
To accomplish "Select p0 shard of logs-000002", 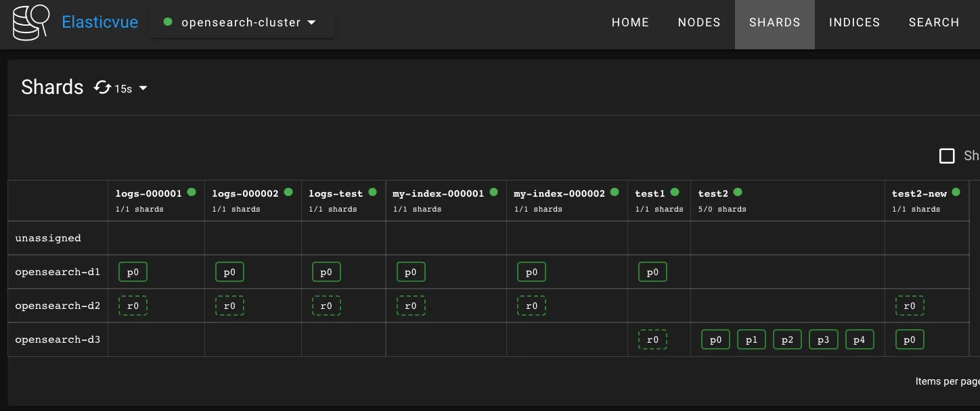I will coord(229,272).
